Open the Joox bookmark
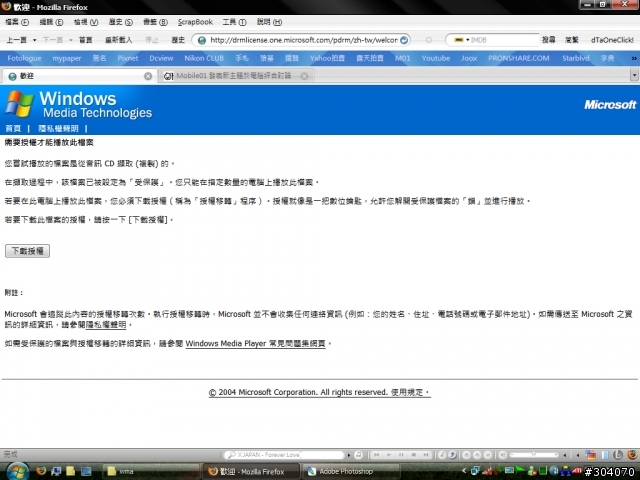The width and height of the screenshot is (640, 480). click(469, 58)
